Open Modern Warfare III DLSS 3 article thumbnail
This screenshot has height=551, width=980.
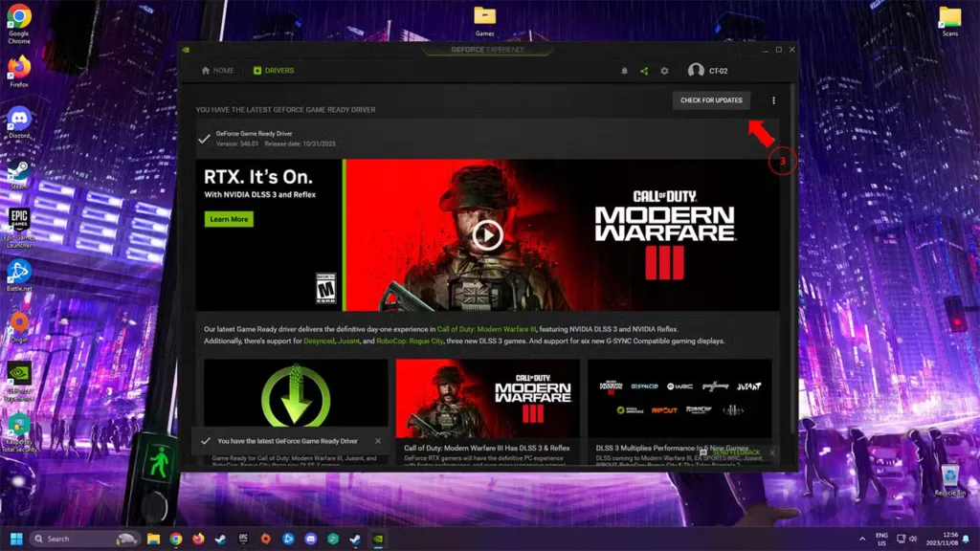[487, 398]
